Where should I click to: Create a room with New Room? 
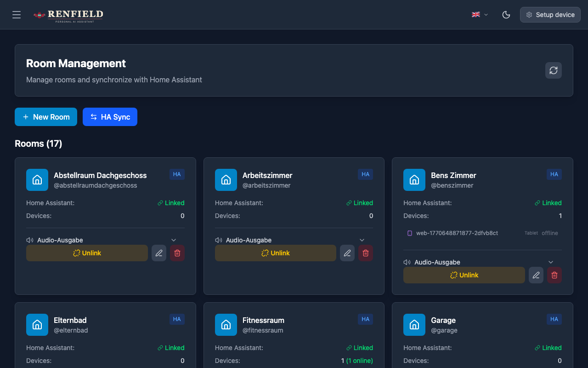(x=46, y=117)
